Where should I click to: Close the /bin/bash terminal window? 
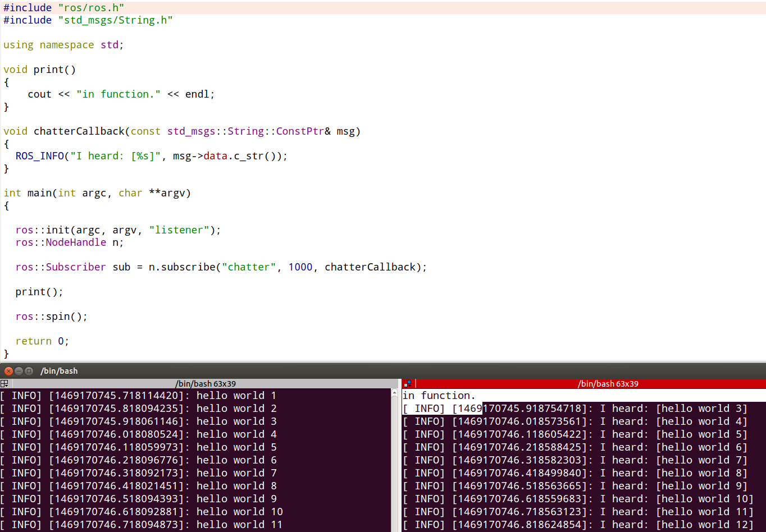coord(8,371)
